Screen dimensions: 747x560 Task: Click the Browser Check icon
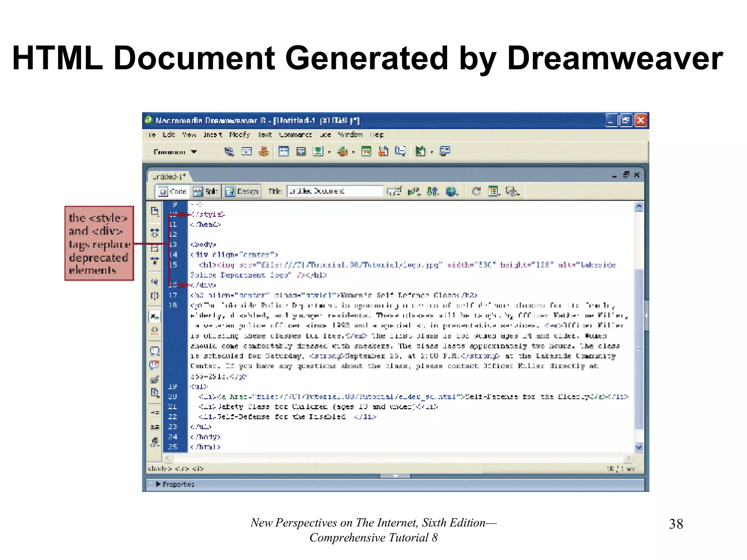tap(394, 191)
